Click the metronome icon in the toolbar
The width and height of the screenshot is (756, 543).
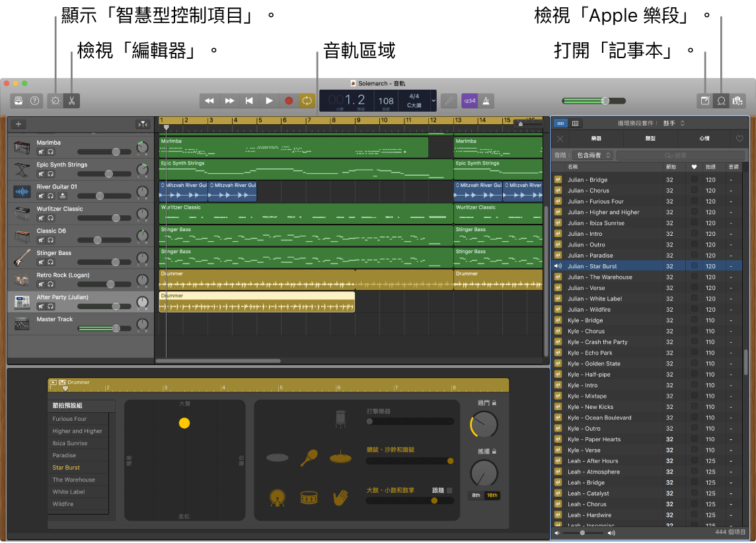pos(486,100)
